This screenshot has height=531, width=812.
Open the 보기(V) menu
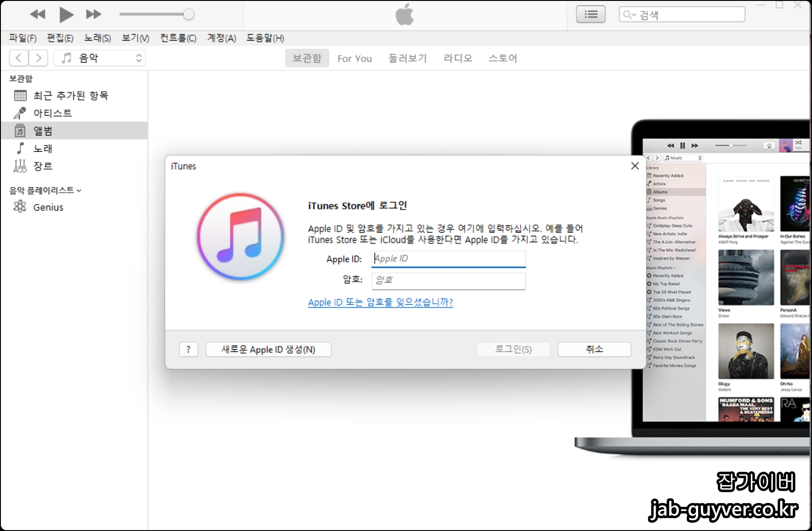pyautogui.click(x=135, y=38)
